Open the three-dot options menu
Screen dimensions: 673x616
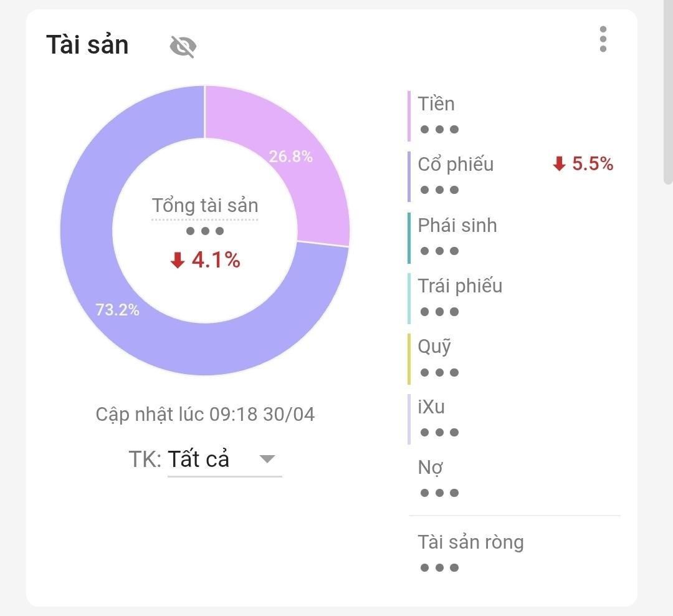[602, 40]
